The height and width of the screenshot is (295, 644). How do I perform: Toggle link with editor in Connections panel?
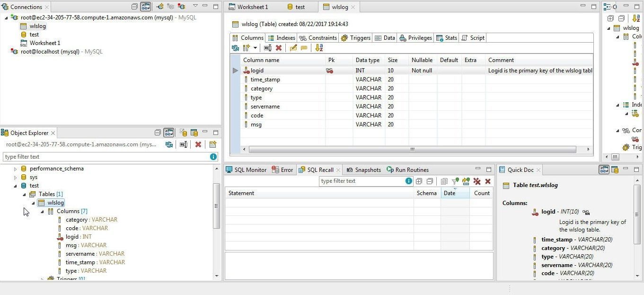pos(145,7)
